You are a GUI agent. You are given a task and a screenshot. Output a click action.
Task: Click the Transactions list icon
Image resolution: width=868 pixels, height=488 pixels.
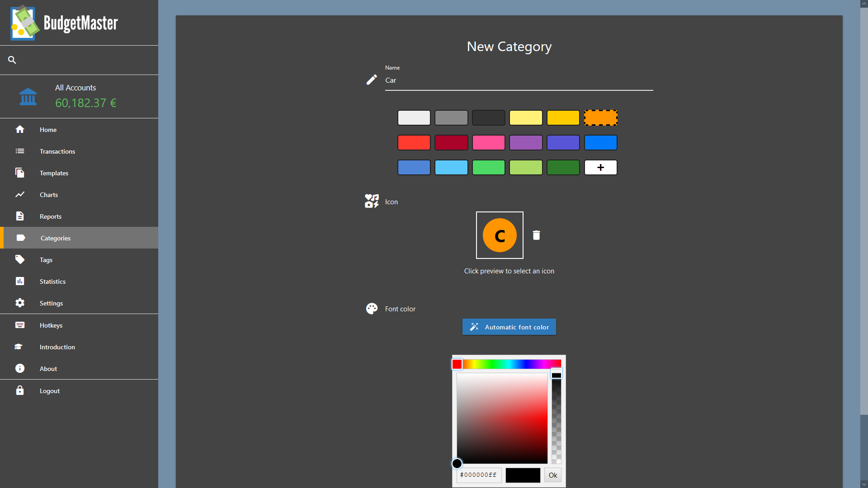20,151
